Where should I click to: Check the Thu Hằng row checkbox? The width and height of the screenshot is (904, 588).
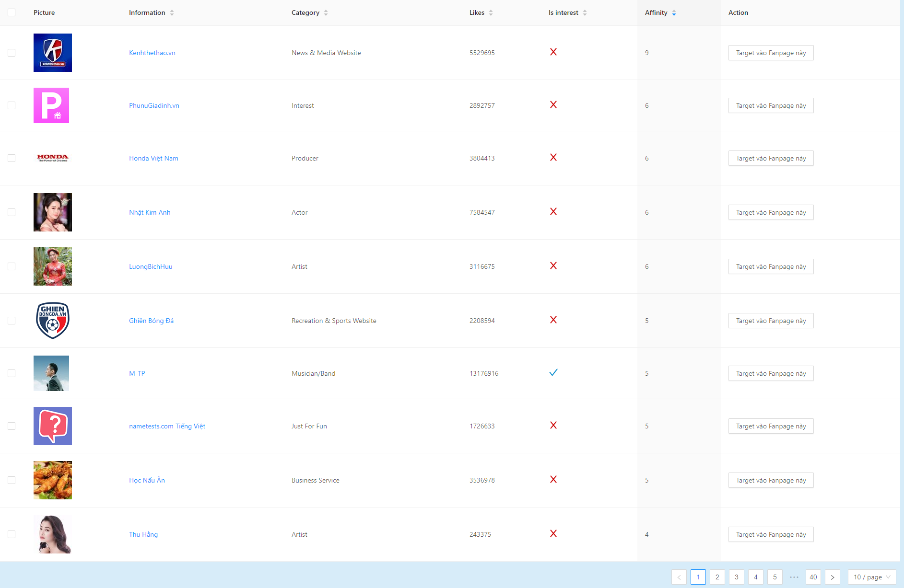[12, 534]
